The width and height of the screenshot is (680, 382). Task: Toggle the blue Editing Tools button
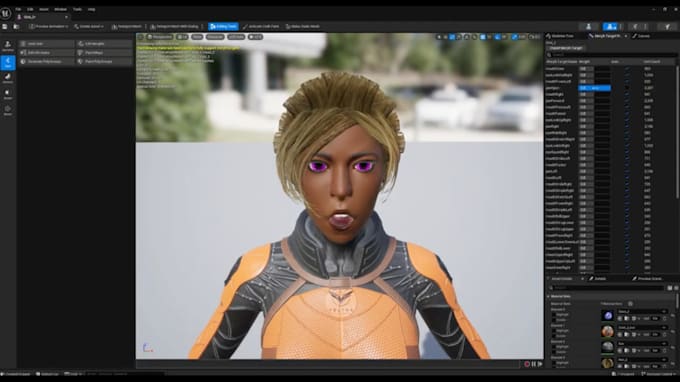[223, 26]
